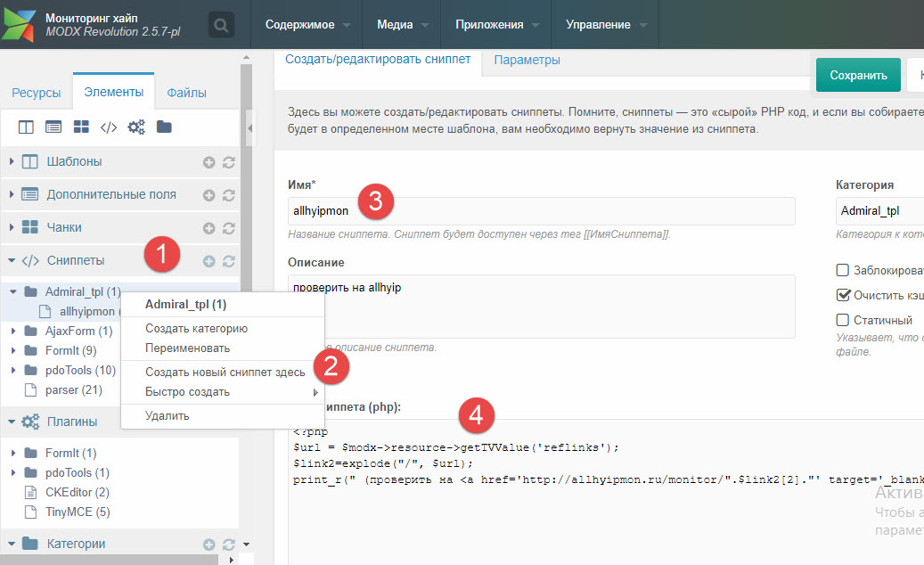Screen dimensions: 924x565
Task: Expand the Чанки section
Action: [x=12, y=227]
